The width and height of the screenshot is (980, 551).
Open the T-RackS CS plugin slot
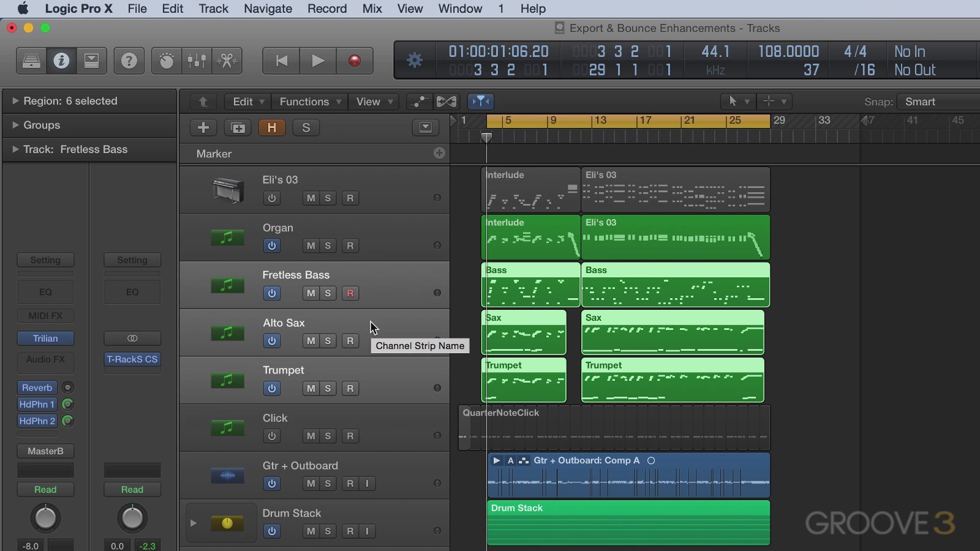click(132, 359)
